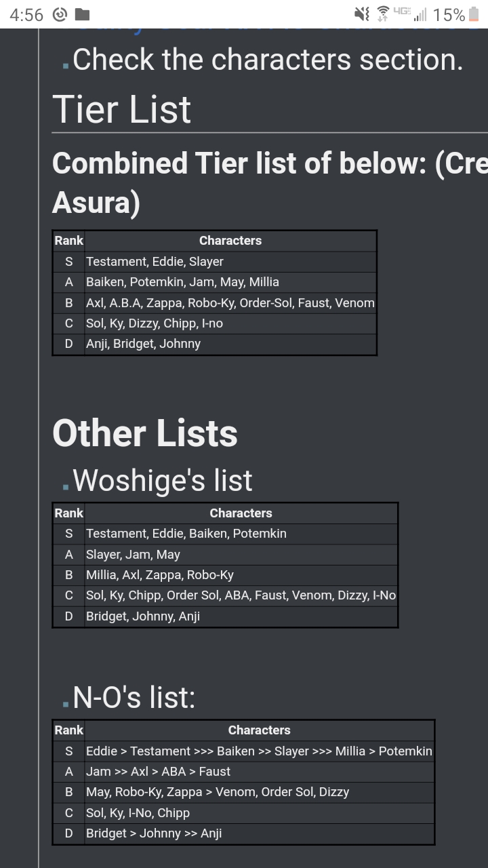Tap the Characters header of combined table
Image resolution: width=488 pixels, height=868 pixels.
pos(230,241)
